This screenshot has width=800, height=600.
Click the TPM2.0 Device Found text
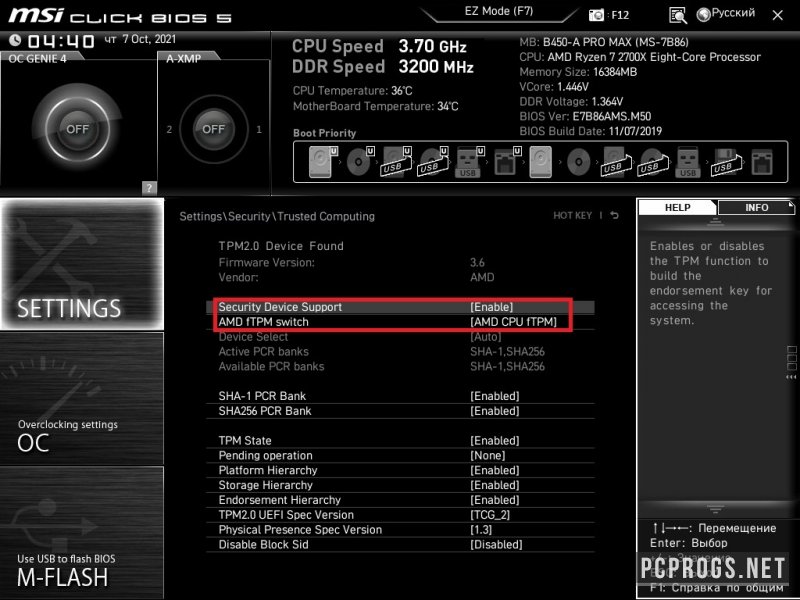[x=281, y=246]
